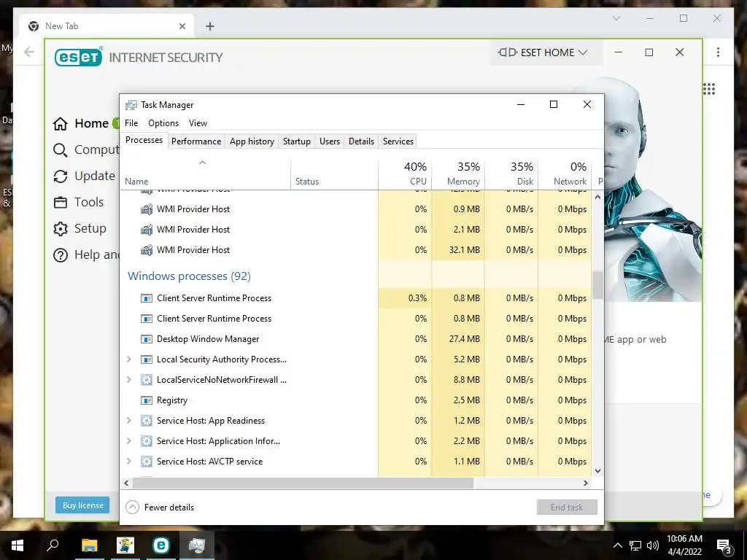
Task: Open Help question mark icon in ESET
Action: pos(60,255)
